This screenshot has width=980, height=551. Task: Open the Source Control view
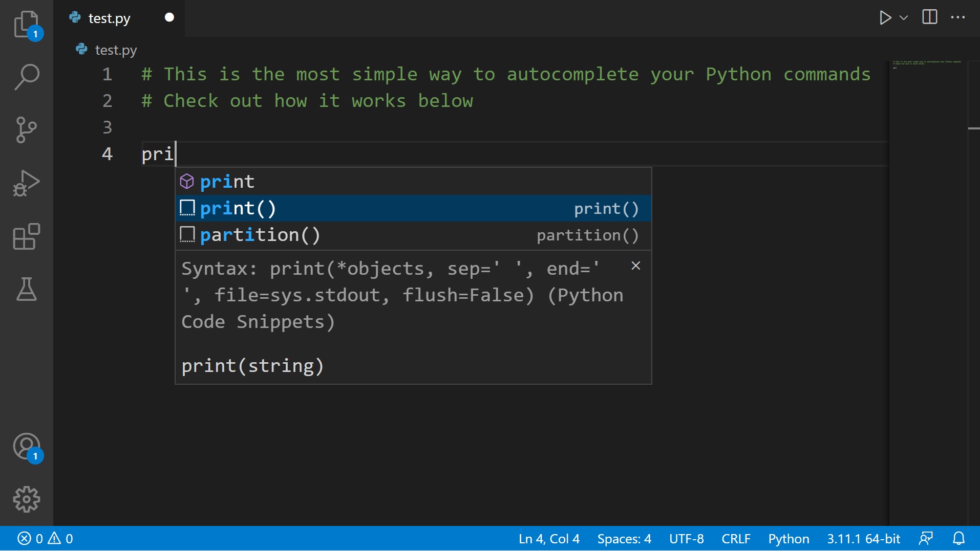[26, 129]
